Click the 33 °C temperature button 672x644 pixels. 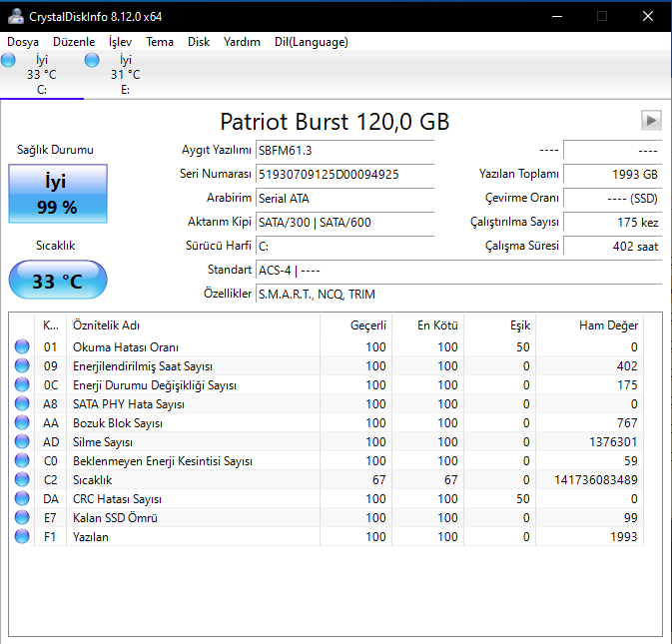click(57, 281)
